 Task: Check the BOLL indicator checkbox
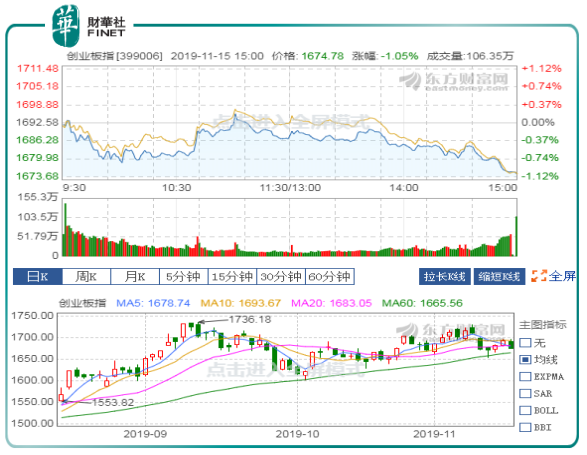(x=525, y=410)
